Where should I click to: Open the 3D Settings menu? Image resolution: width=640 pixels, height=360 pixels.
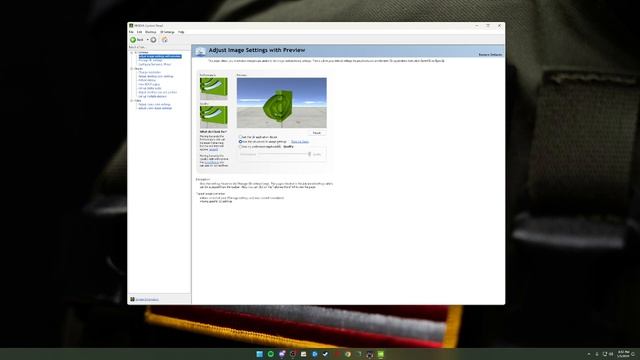tap(167, 32)
